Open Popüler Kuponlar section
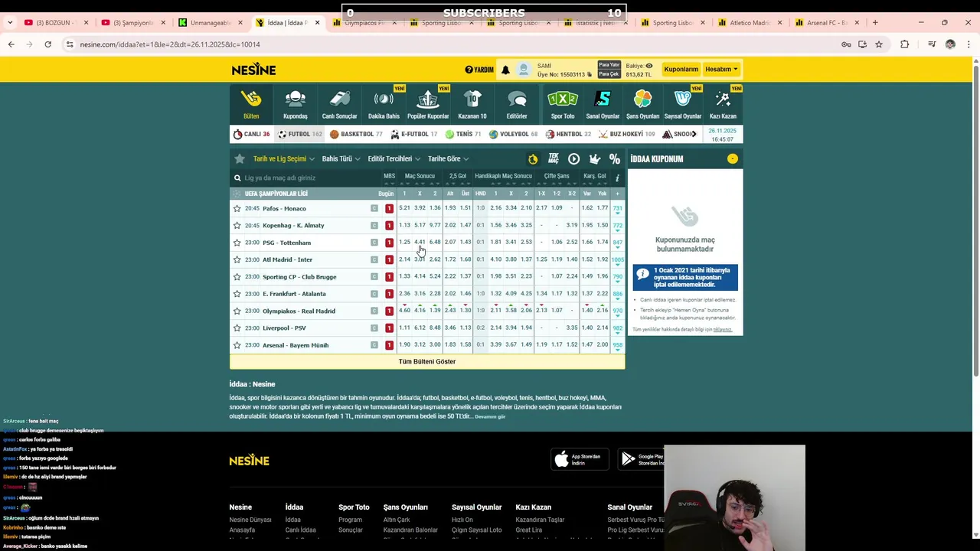The height and width of the screenshot is (551, 980). pos(428,105)
